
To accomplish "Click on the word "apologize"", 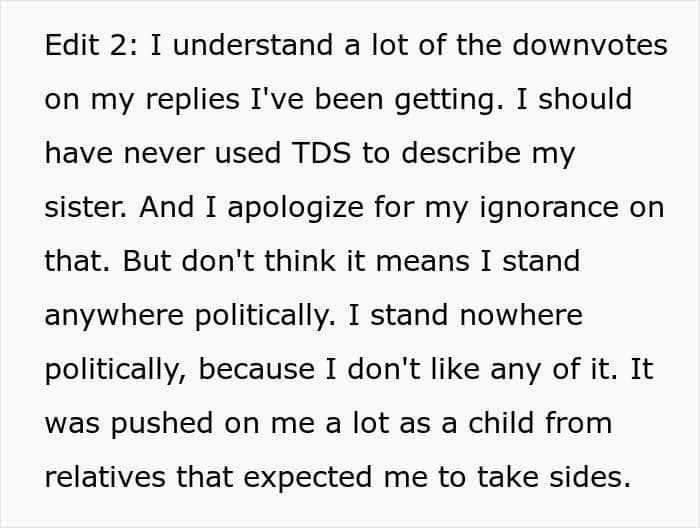I will pos(308,208).
